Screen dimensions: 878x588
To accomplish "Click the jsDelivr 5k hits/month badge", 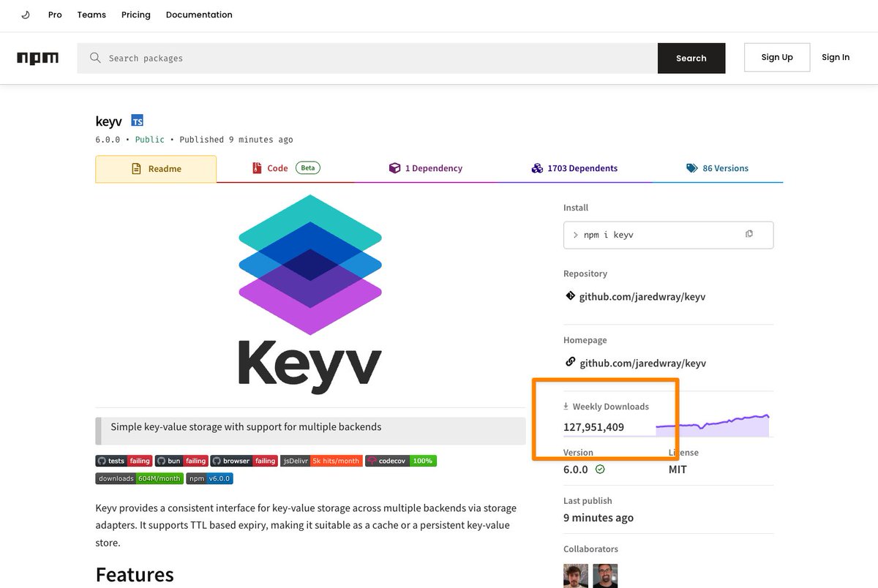I will [x=321, y=461].
